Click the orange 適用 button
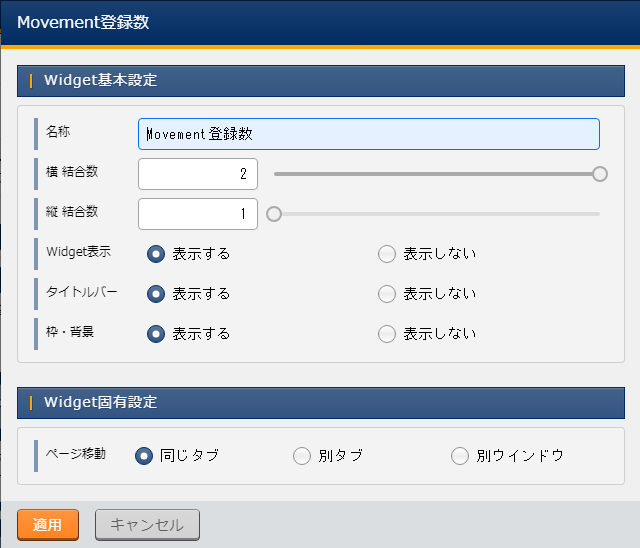640x548 pixels. pyautogui.click(x=48, y=525)
